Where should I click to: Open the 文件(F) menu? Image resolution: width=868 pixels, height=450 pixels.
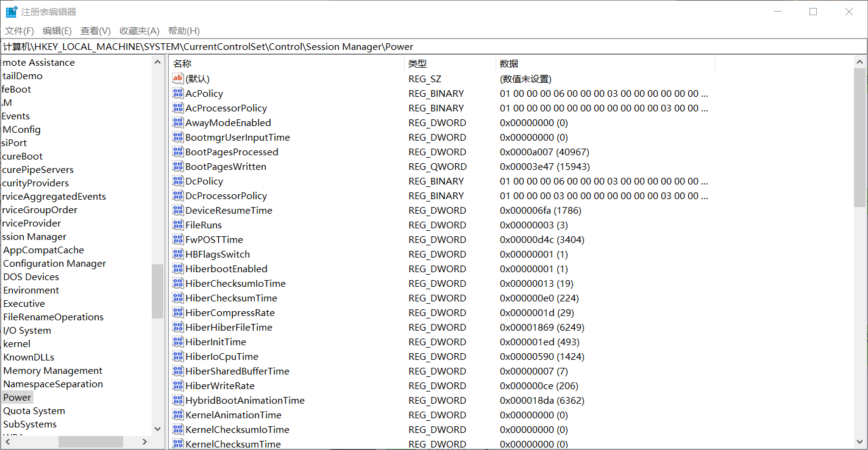[x=20, y=30]
